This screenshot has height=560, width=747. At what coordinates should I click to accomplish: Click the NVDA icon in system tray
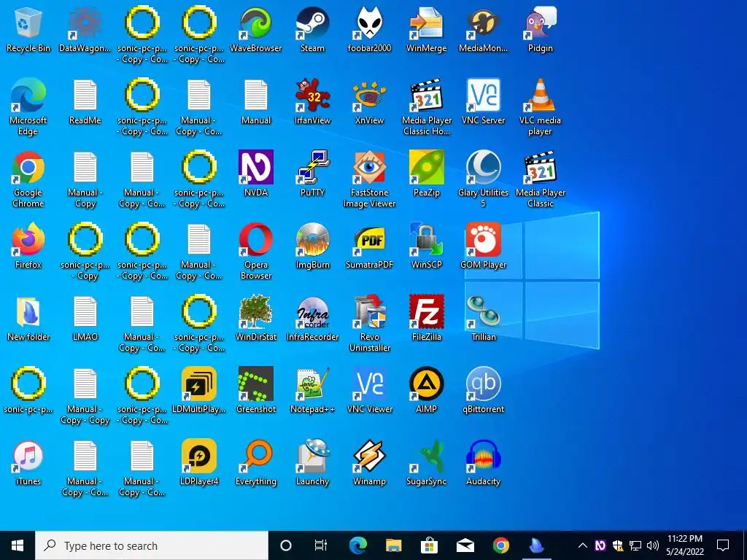point(600,545)
